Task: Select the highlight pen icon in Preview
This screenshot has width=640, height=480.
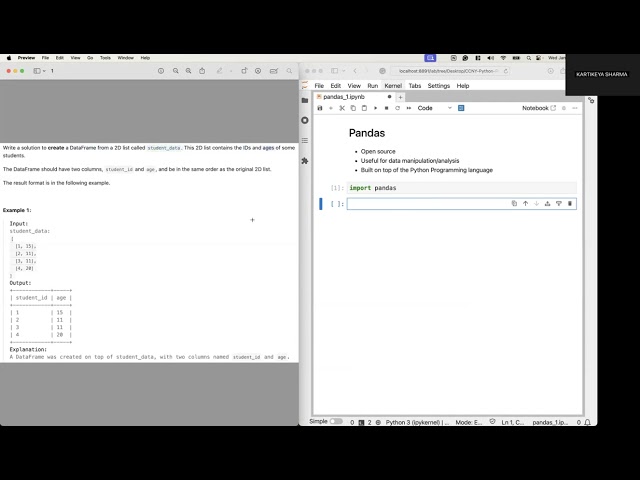Action: [x=220, y=71]
